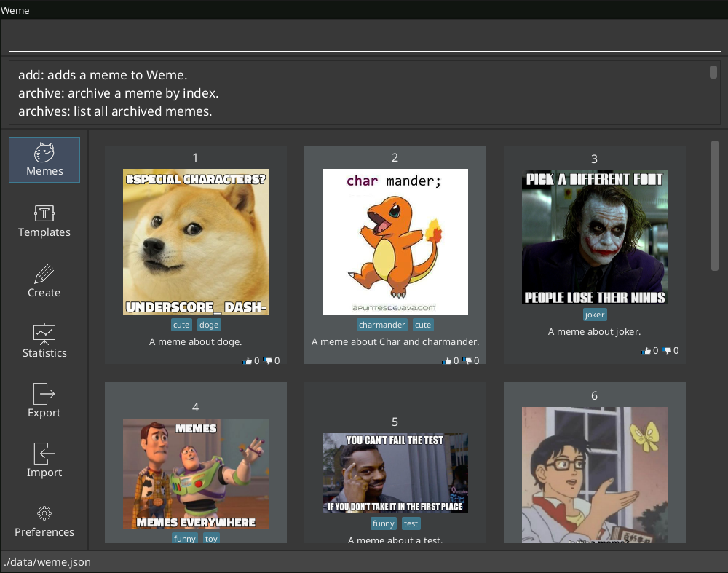Screen dimensions: 728x573
Task: Switch to the Import tab label
Action: [44, 473]
